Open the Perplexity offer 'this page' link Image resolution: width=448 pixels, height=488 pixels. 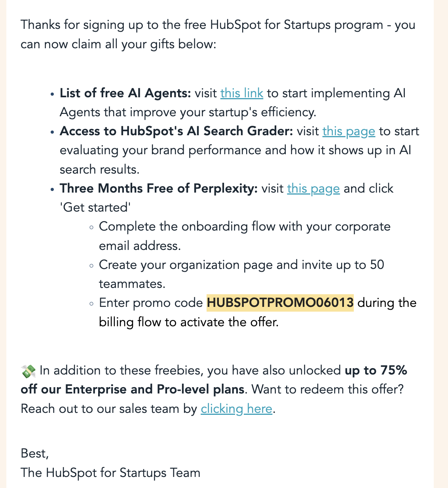point(313,189)
